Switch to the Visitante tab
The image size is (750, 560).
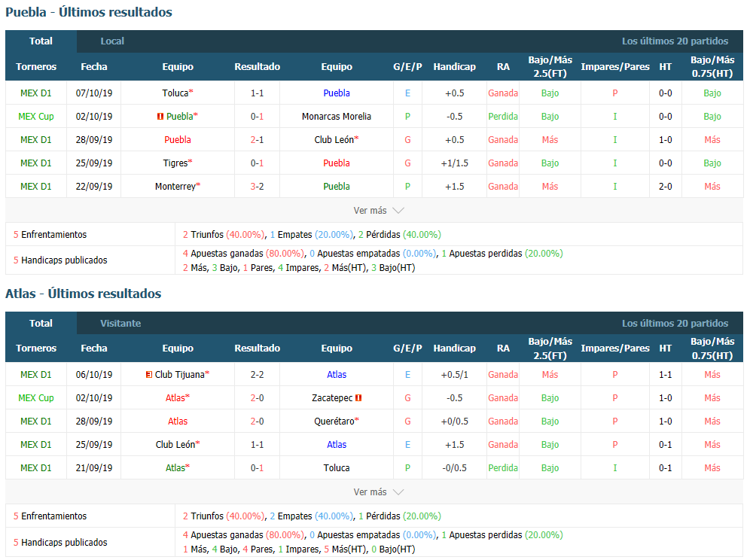(x=120, y=323)
